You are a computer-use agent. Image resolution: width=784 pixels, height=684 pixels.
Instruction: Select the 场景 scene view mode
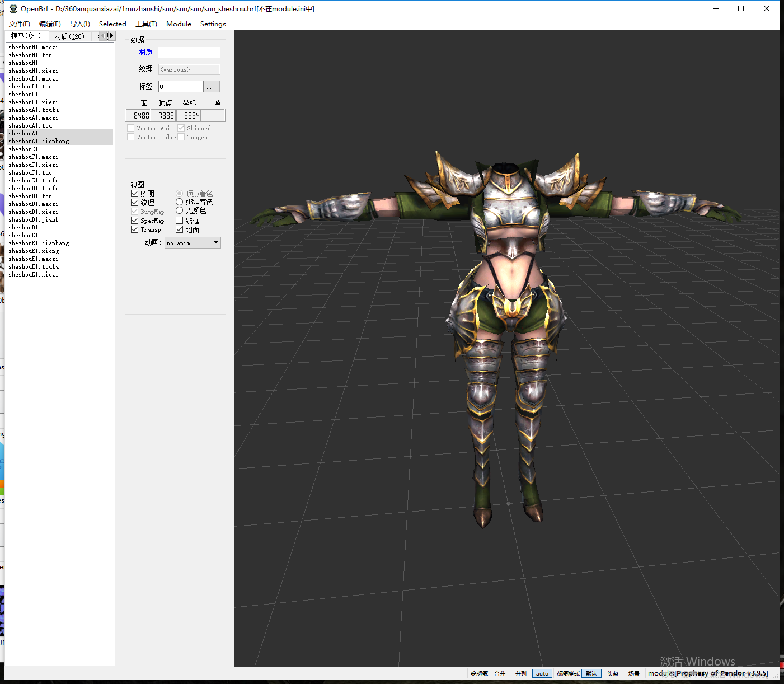(633, 673)
